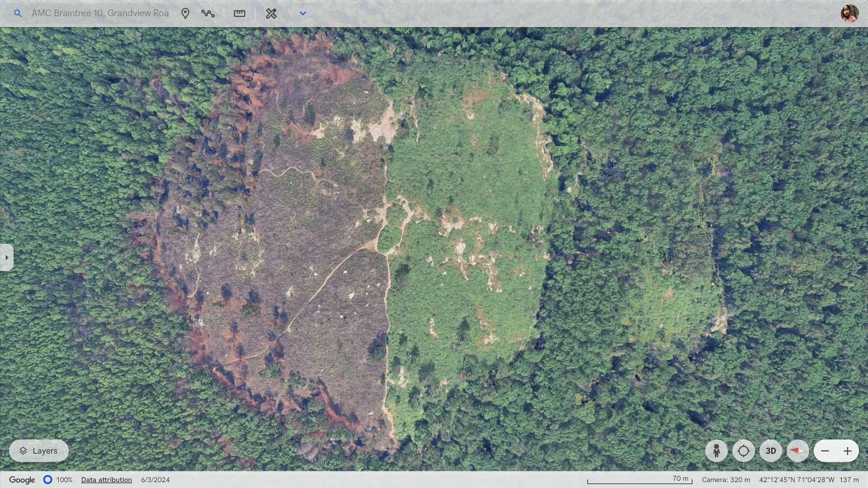Click the search magnifier icon

coord(18,14)
